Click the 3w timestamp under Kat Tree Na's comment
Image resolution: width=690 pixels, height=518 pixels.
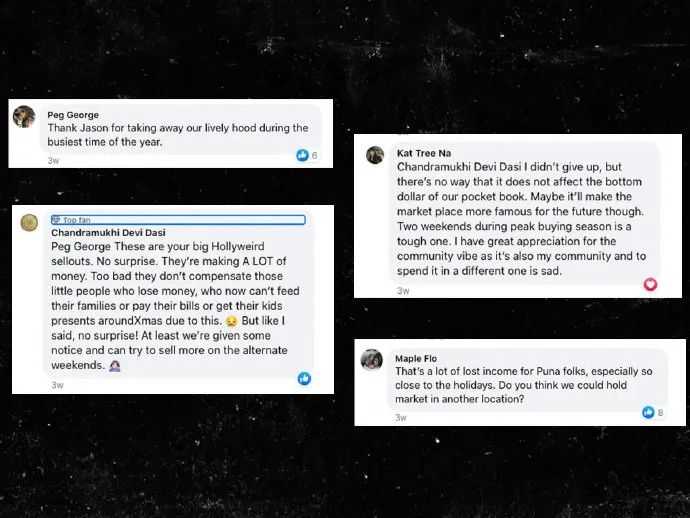click(x=403, y=291)
